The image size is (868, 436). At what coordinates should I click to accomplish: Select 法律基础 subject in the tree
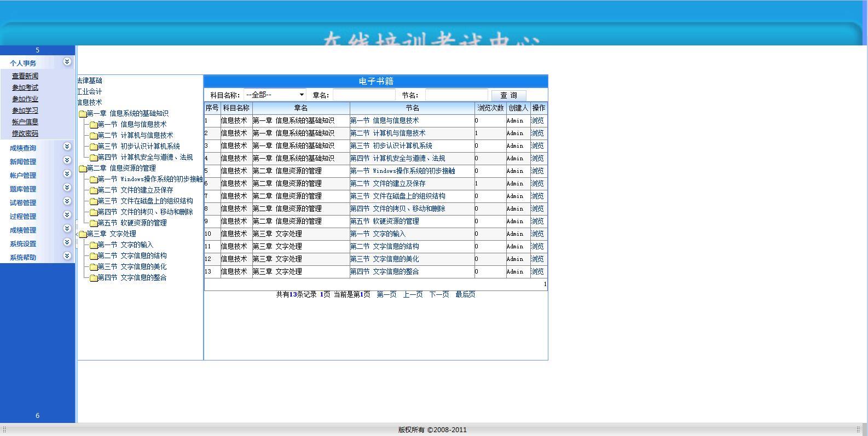coord(90,80)
